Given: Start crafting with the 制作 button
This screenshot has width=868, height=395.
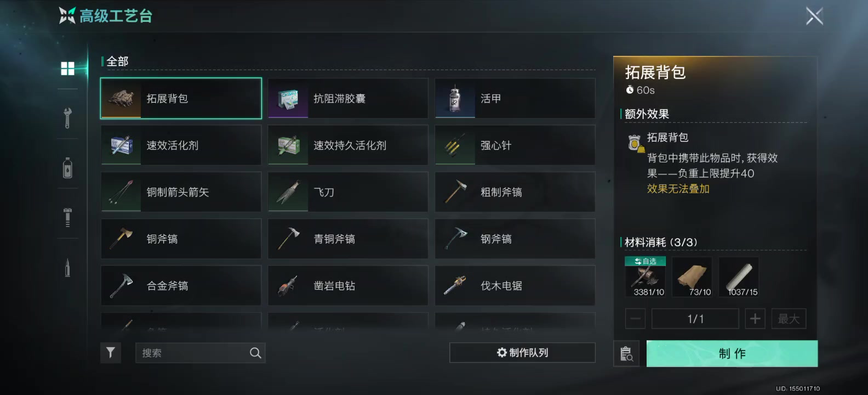Looking at the screenshot, I should tap(732, 354).
